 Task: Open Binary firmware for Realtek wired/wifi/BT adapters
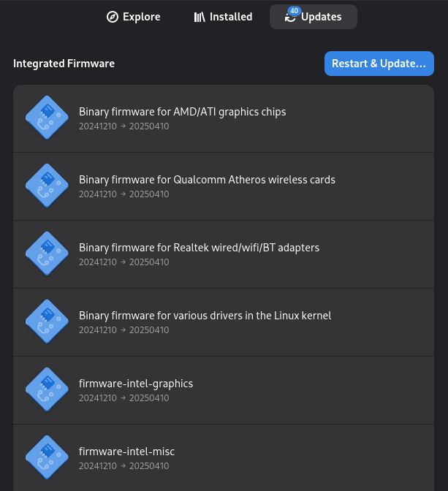click(x=224, y=254)
